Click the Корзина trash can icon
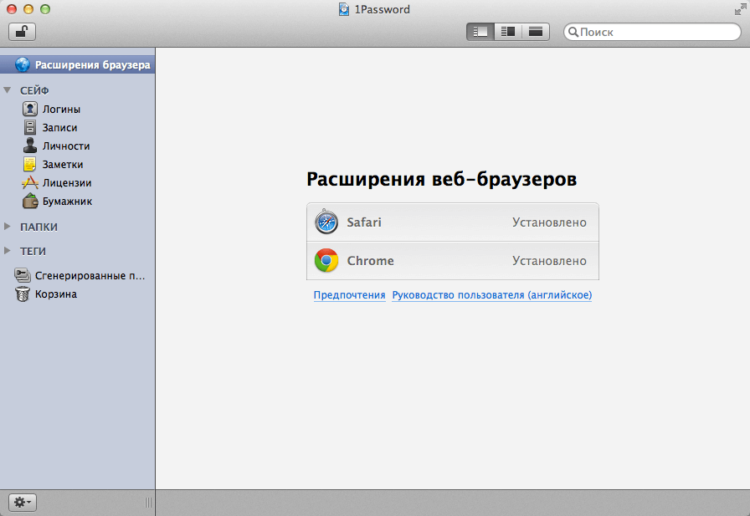Screen dimensions: 750x516 [22, 294]
